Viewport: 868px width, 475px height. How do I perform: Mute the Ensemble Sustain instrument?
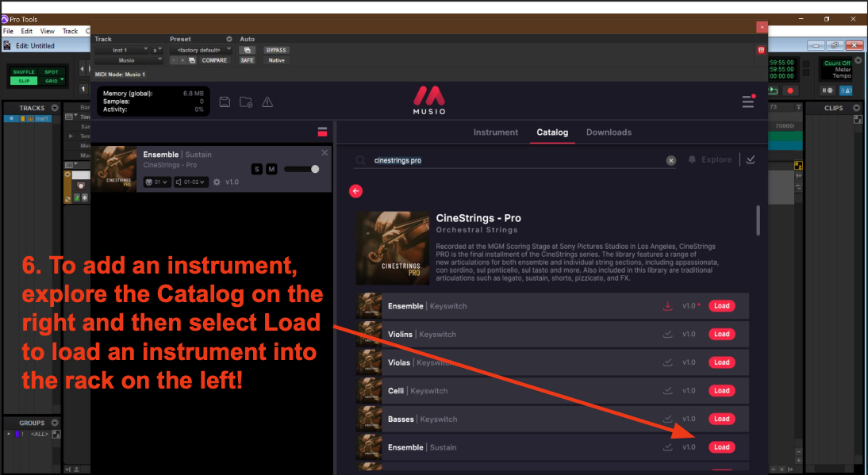pyautogui.click(x=271, y=169)
